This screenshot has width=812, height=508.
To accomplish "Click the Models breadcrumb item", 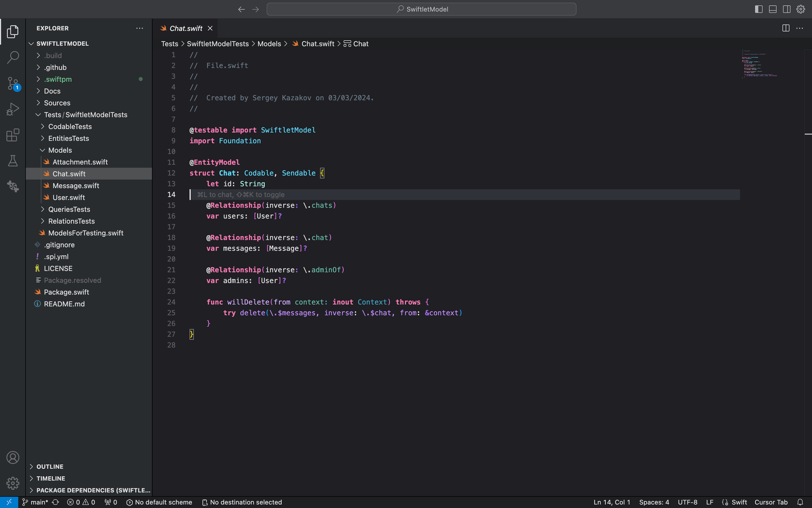I will pyautogui.click(x=269, y=43).
